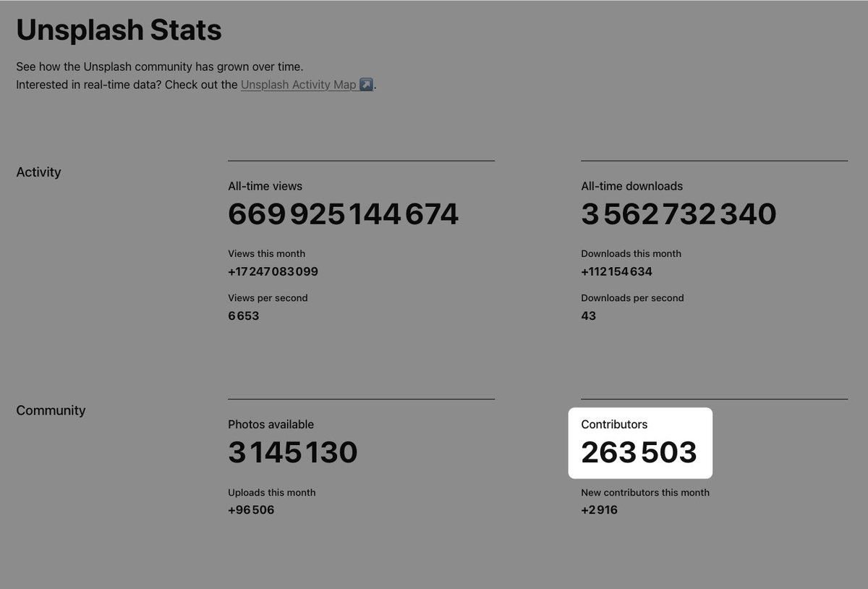Click the Photos available label

coord(271,425)
